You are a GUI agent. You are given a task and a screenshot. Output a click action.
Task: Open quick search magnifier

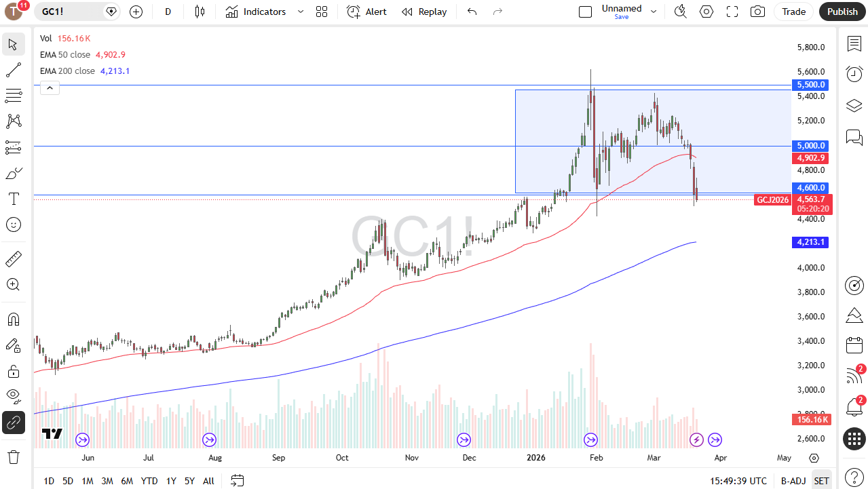[680, 12]
